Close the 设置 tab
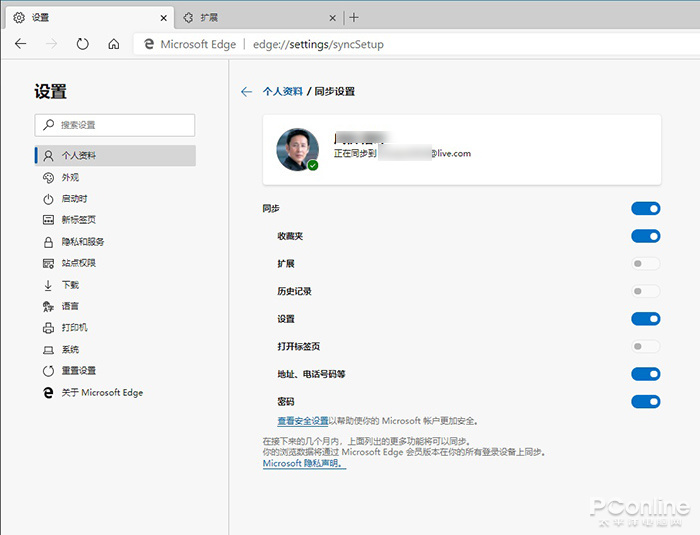 tap(164, 18)
